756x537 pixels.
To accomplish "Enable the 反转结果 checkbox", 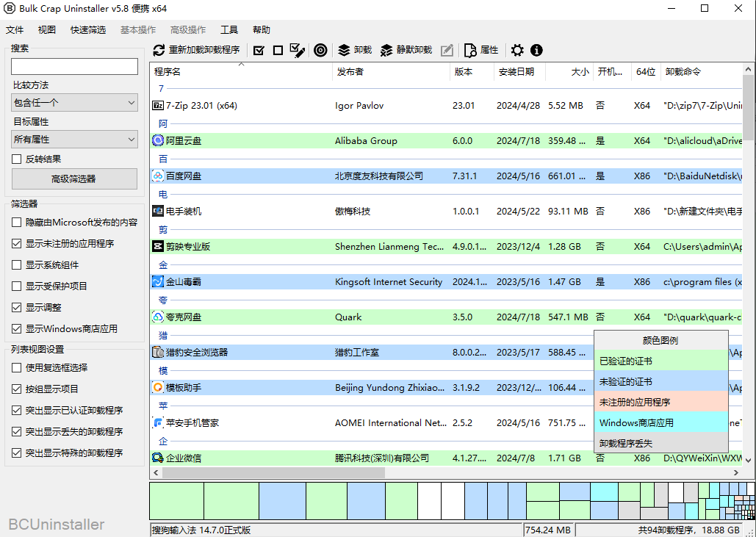I will [17, 159].
